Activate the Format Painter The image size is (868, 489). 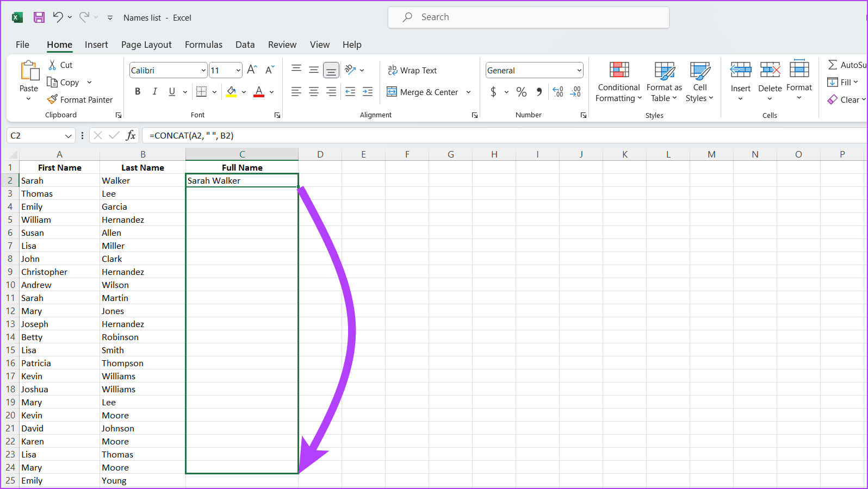tap(80, 99)
